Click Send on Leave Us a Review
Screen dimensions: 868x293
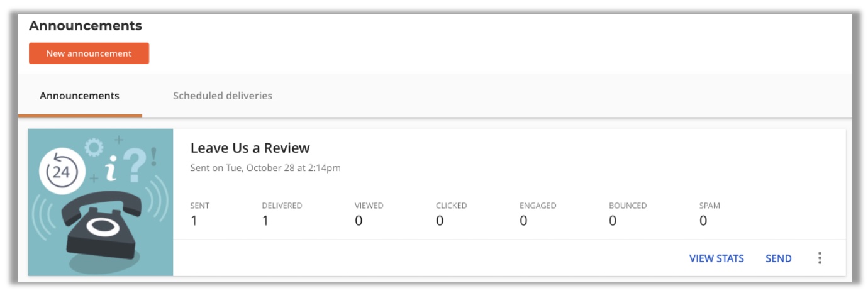coord(778,258)
